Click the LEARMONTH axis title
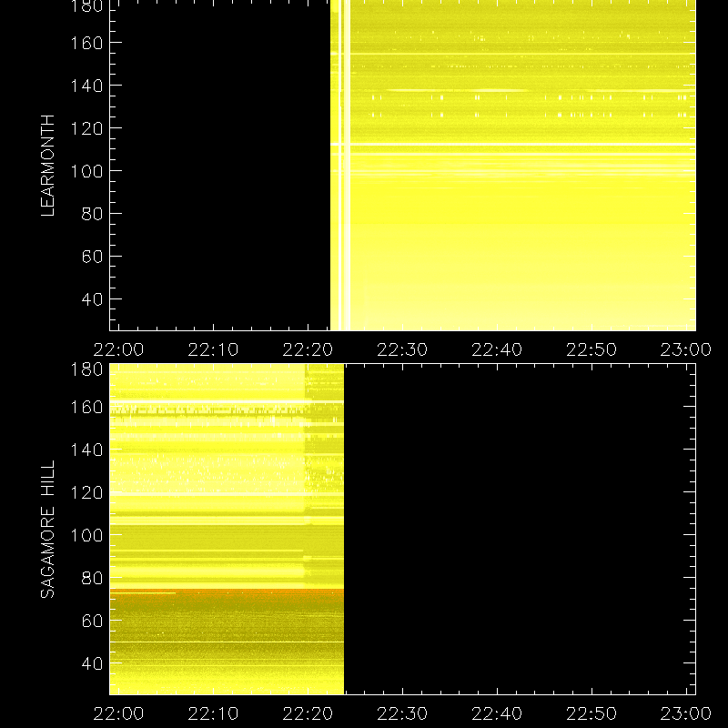 point(48,166)
